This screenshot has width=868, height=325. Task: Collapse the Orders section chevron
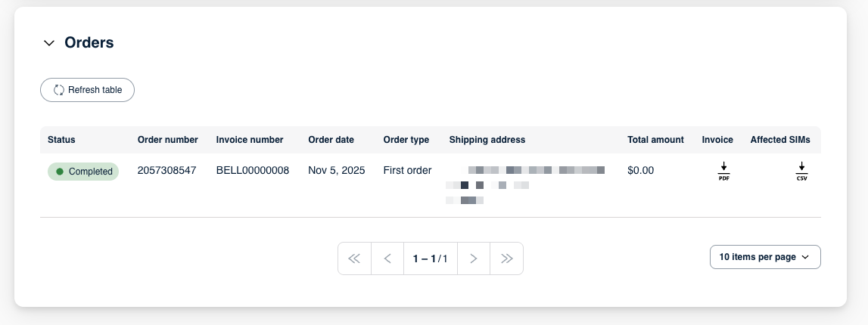pyautogui.click(x=49, y=43)
